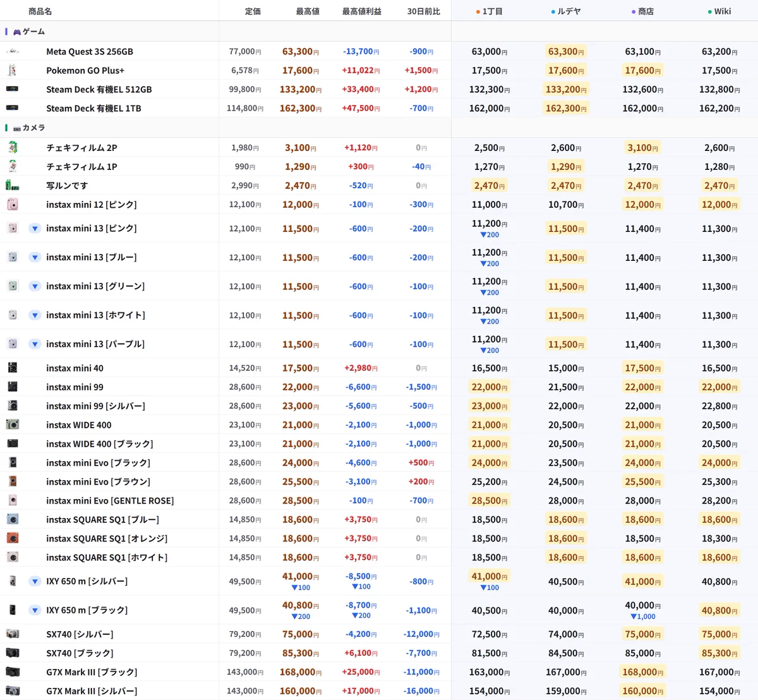Click the +47,500円 profit value
Screen dimensions: 758x700
(x=361, y=109)
